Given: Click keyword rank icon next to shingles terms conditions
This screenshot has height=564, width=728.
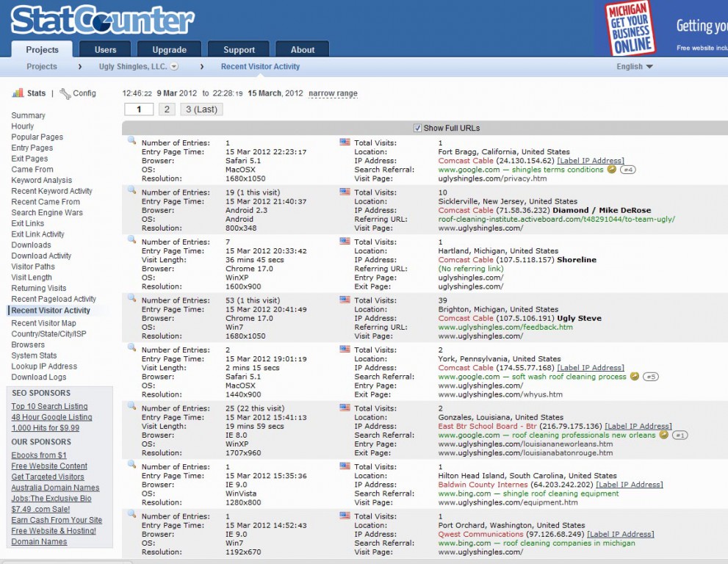Looking at the screenshot, I should [611, 170].
